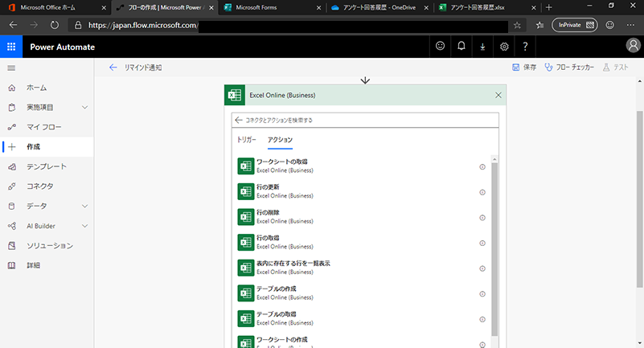Screen dimensions: 644x348
Task: Click the download arrow icon in header
Action: [482, 47]
